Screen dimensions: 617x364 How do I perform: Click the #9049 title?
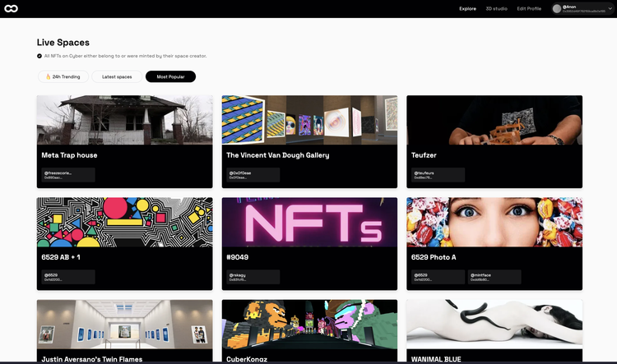click(x=237, y=257)
